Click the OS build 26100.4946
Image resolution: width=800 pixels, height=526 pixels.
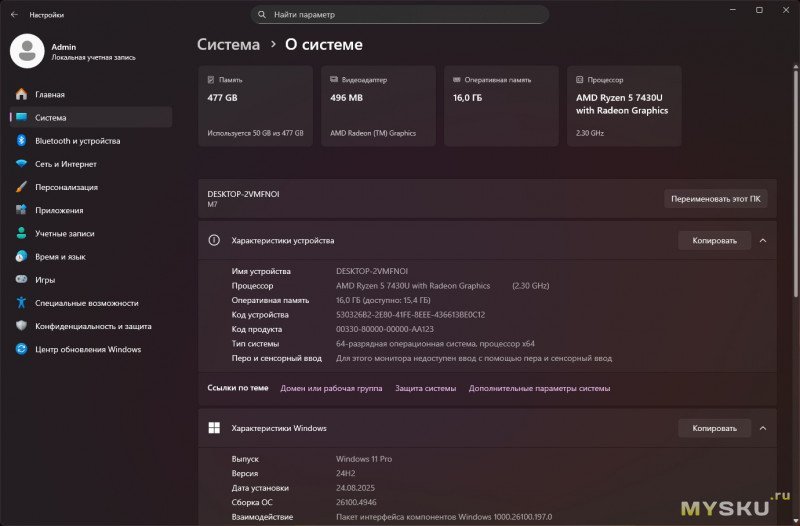(x=356, y=502)
